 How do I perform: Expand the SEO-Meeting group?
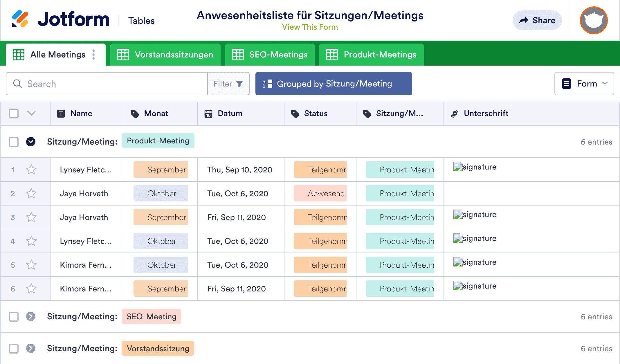coord(31,317)
